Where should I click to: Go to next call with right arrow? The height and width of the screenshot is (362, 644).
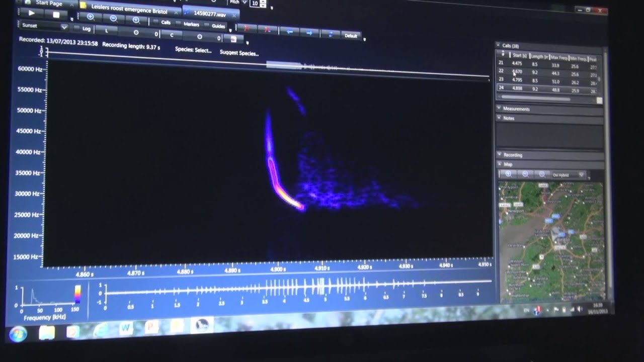310,33
